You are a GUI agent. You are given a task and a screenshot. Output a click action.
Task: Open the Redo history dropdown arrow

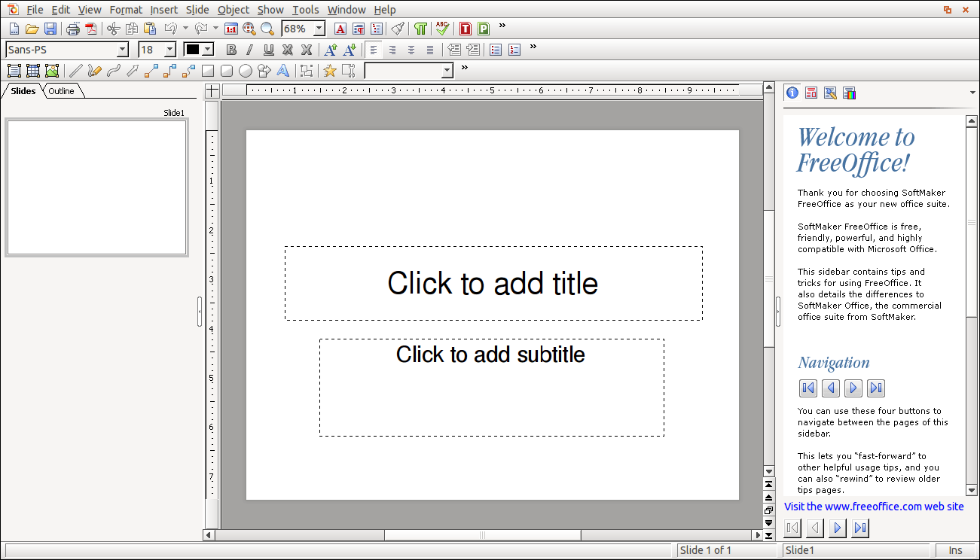click(215, 29)
